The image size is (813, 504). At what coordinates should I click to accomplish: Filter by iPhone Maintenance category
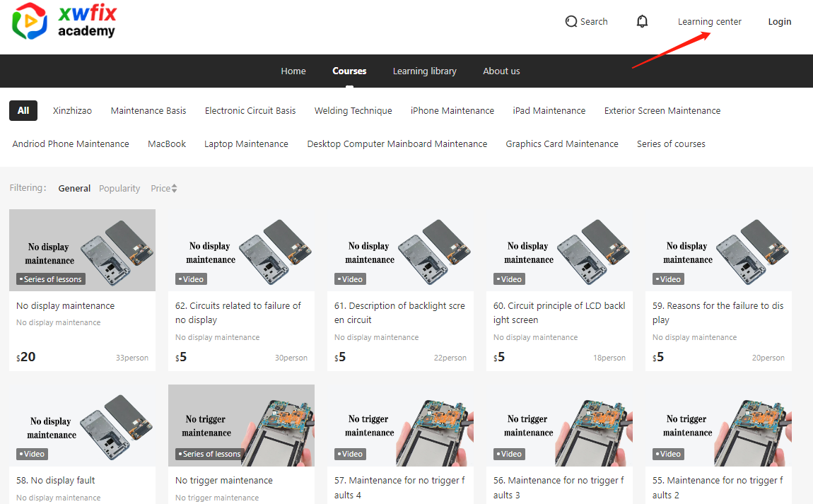[x=452, y=110]
